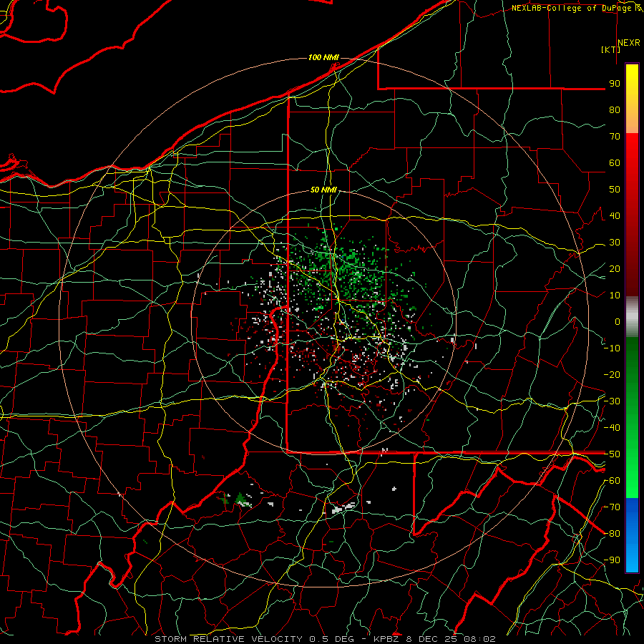Click the 50 value on velocity scale
The width and height of the screenshot is (644, 644).
pos(615,190)
